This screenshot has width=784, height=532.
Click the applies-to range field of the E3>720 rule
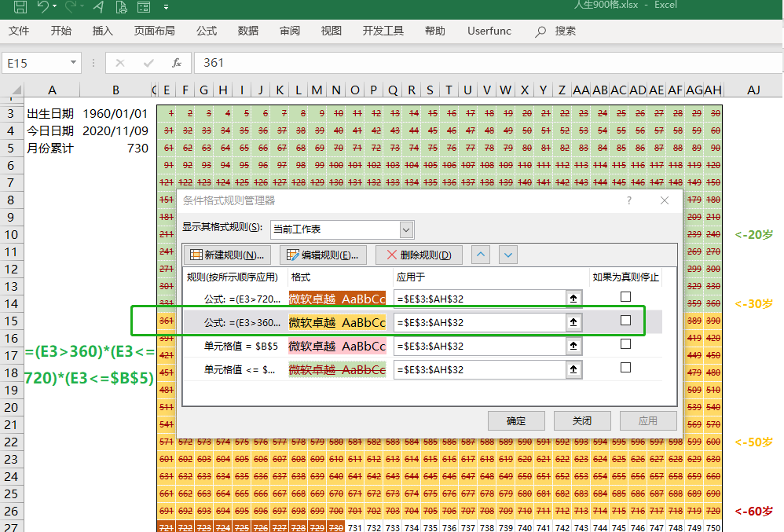click(x=480, y=299)
